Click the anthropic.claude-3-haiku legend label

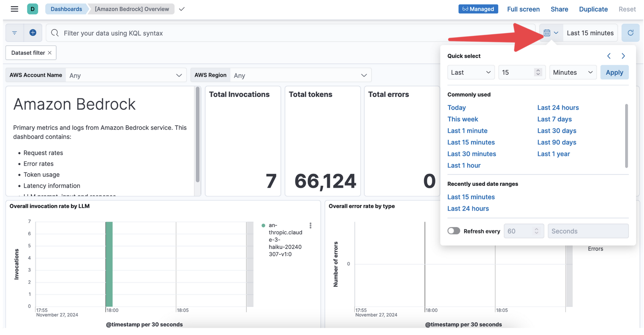click(285, 240)
